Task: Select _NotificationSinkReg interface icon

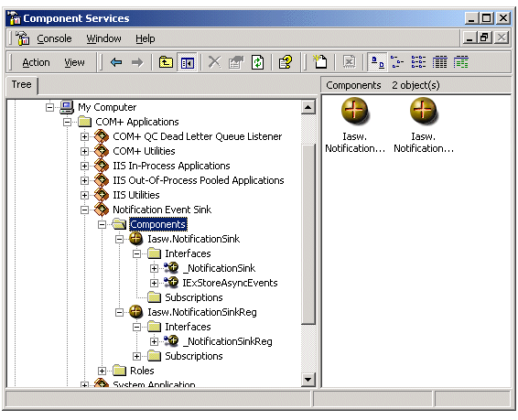Action: (x=171, y=340)
